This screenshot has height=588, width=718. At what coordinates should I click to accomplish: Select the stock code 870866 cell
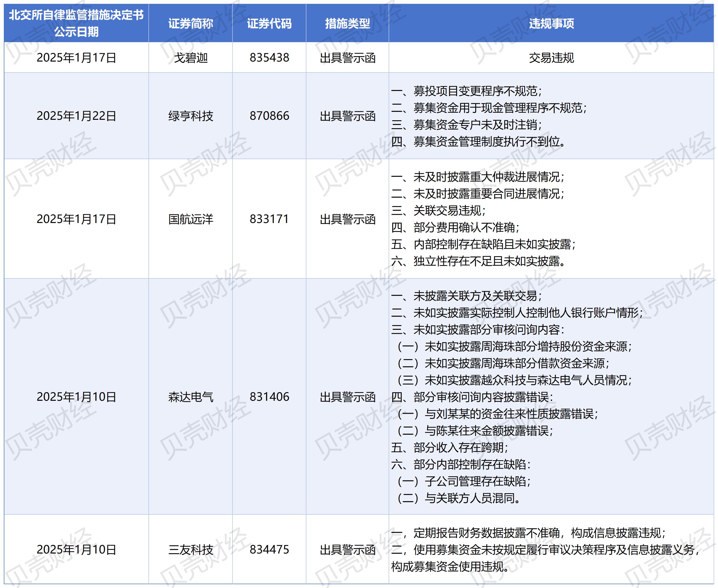tap(269, 116)
